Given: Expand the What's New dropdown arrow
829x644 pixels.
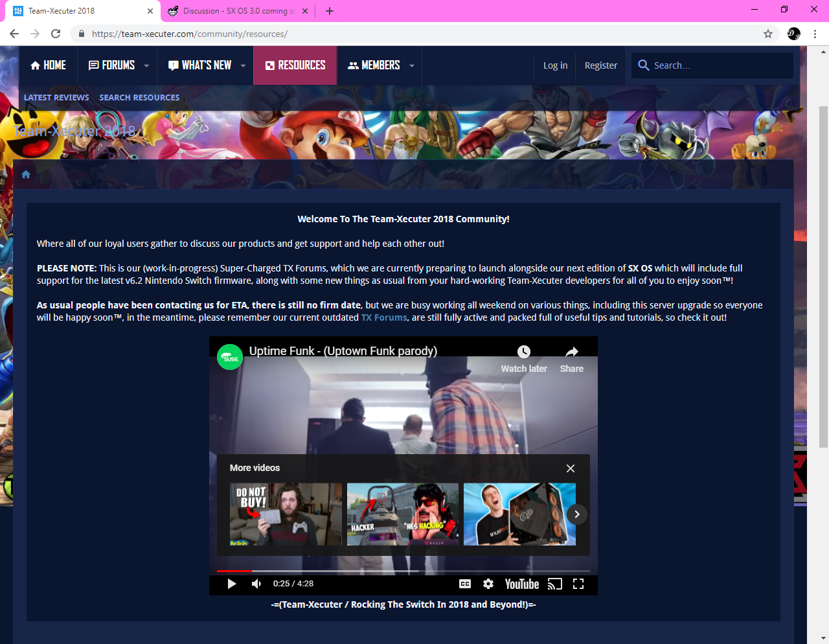Looking at the screenshot, I should point(244,65).
